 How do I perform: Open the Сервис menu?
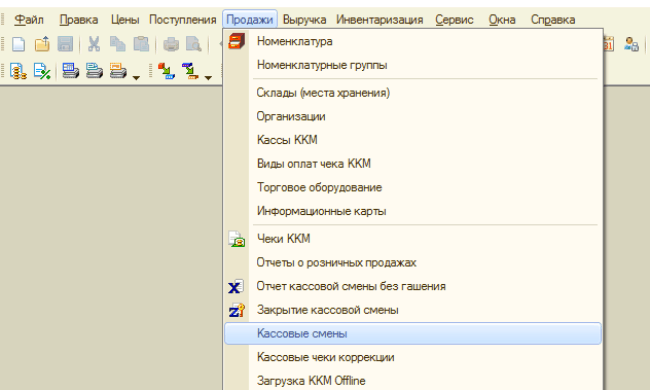(x=454, y=19)
